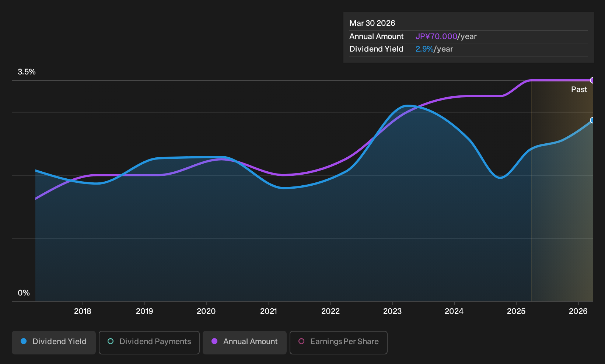Click the 3.5% y-axis label
This screenshot has height=364, width=605.
click(x=27, y=72)
